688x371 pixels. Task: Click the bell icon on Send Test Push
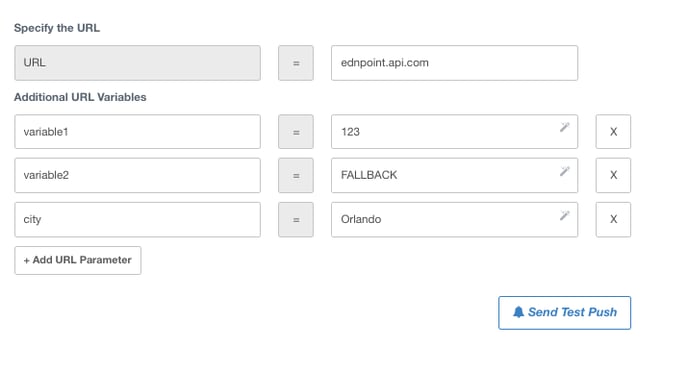(519, 312)
